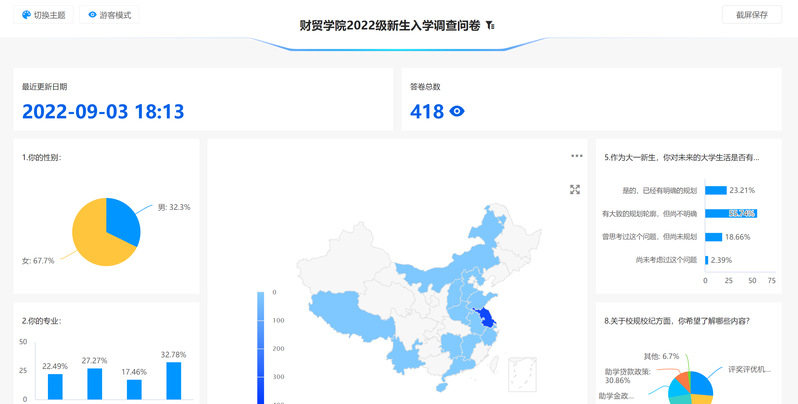Image resolution: width=798 pixels, height=404 pixels.
Task: Click the dark blue highlighted province on map
Action: pyautogui.click(x=486, y=318)
